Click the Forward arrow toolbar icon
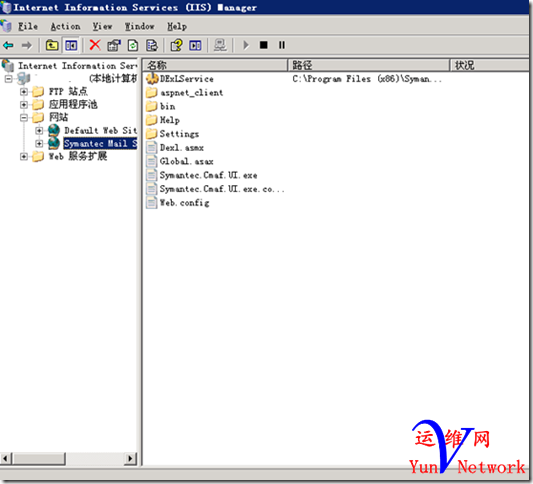The width and height of the screenshot is (533, 484). point(27,45)
